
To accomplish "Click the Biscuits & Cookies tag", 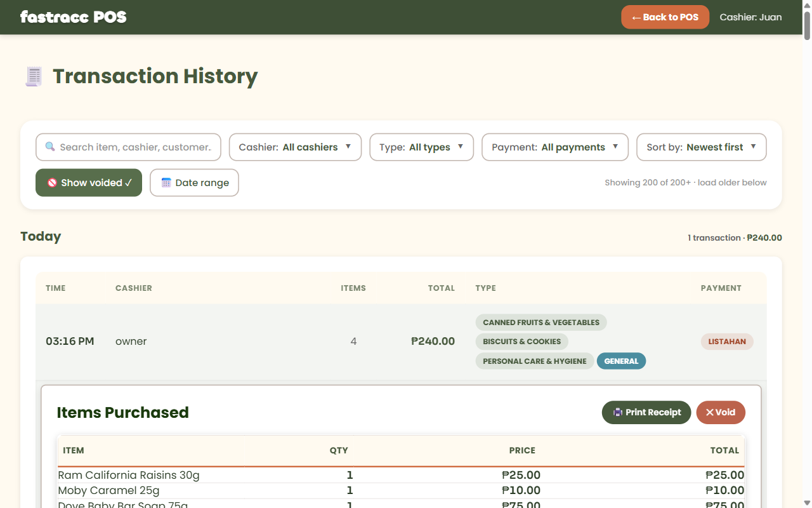I will point(522,342).
